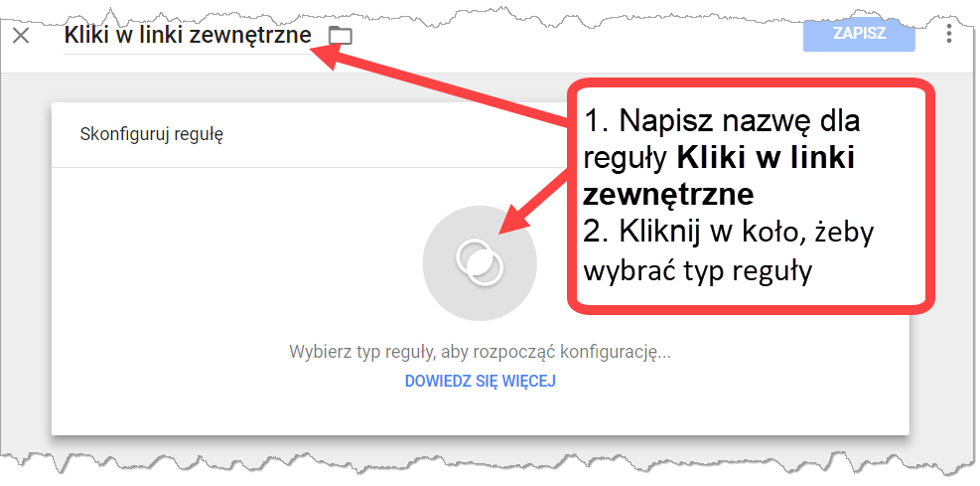Click the underline beneath the rule name
The image size is (980, 486).
tap(188, 54)
